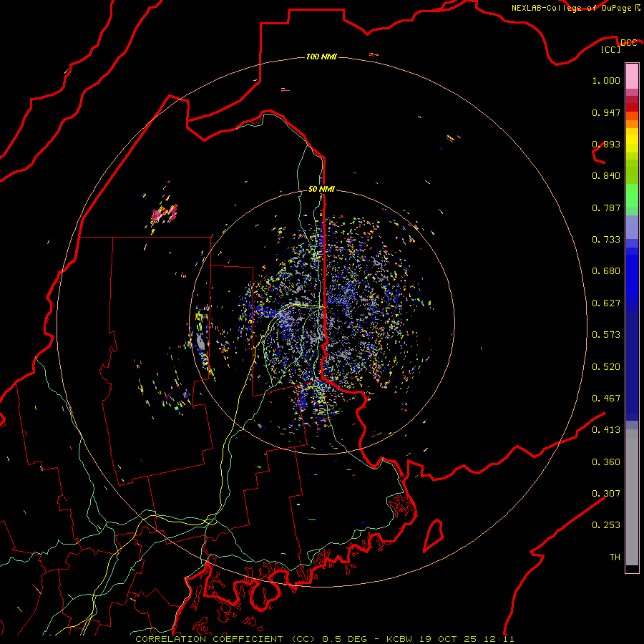Select the 100 NMI range ring label
Image resolution: width=644 pixels, height=644 pixels.
[321, 57]
